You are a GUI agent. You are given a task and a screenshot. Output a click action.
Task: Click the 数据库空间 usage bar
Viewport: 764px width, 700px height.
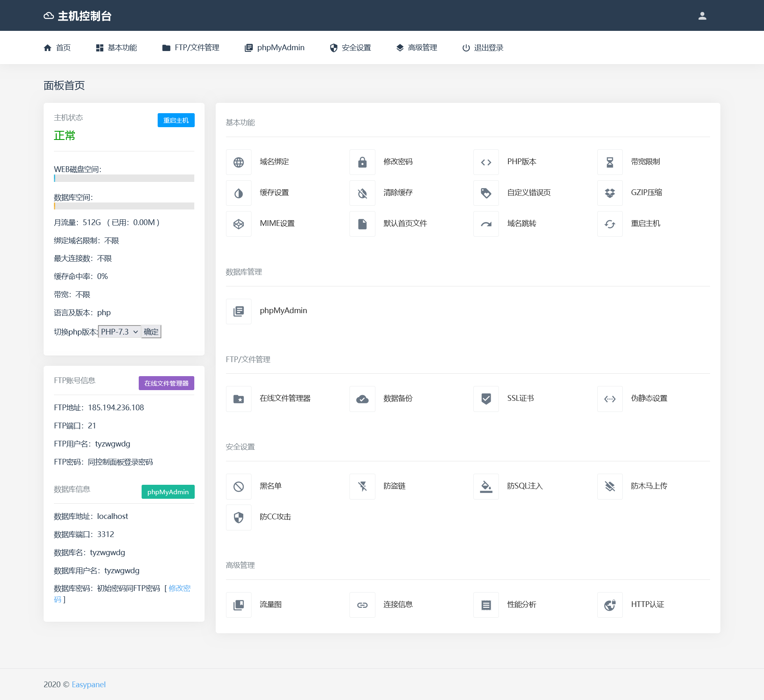(124, 206)
